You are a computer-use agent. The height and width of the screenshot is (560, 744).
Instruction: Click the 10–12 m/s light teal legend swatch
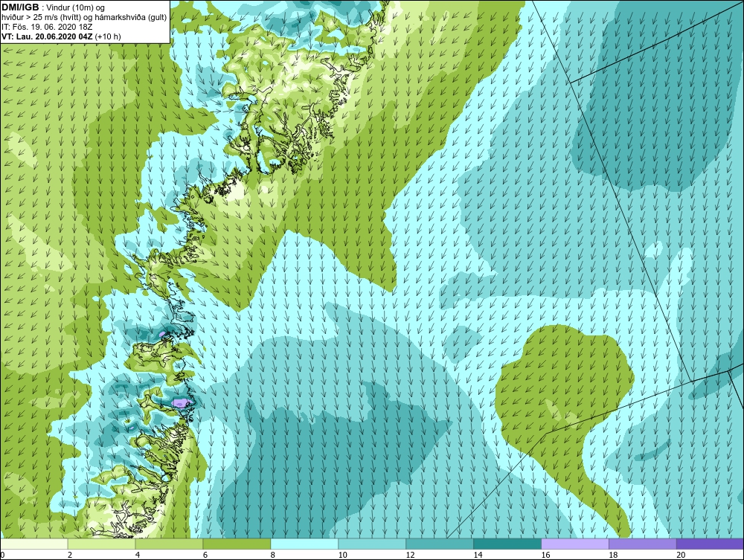(x=372, y=544)
